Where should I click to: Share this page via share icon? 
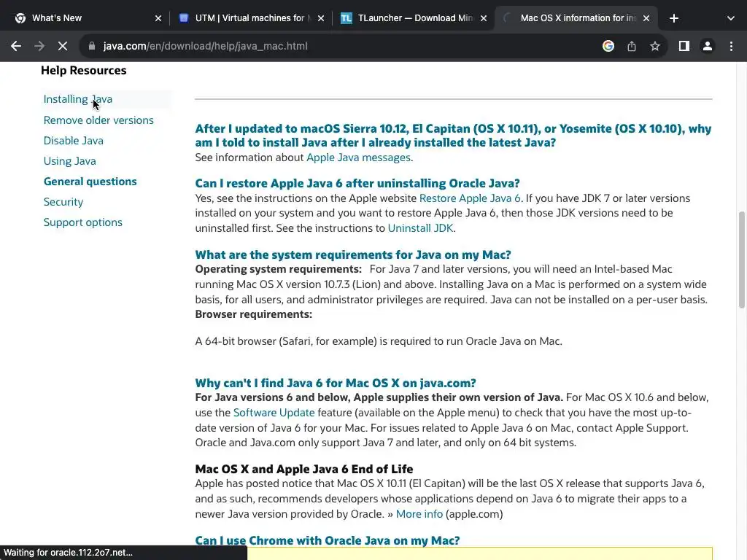pyautogui.click(x=632, y=46)
